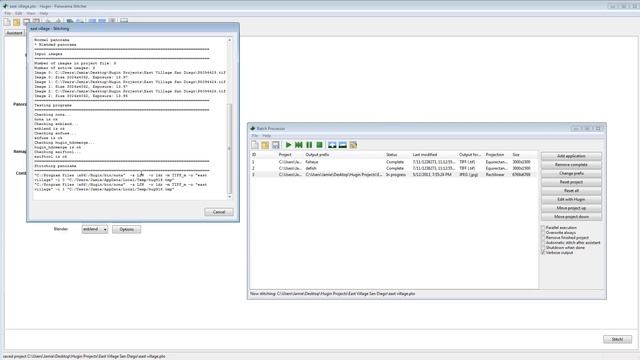Image resolution: width=640 pixels, height=360 pixels.
Task: Click the Remove complete button
Action: [571, 165]
